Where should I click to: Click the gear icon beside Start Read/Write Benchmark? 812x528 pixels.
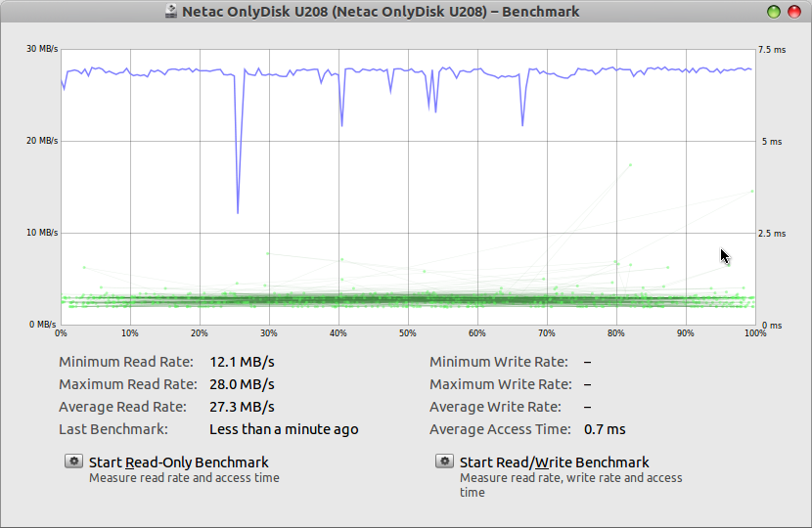[444, 462]
